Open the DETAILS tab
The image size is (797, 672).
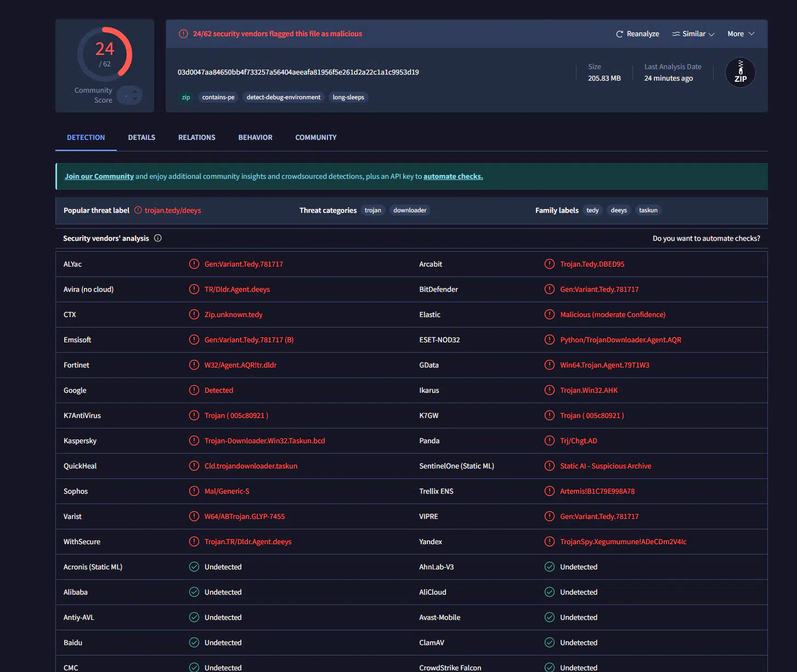(x=142, y=138)
